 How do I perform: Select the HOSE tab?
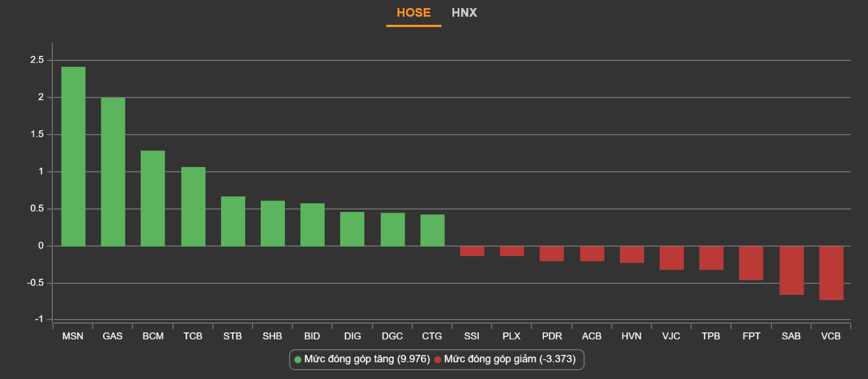click(413, 13)
